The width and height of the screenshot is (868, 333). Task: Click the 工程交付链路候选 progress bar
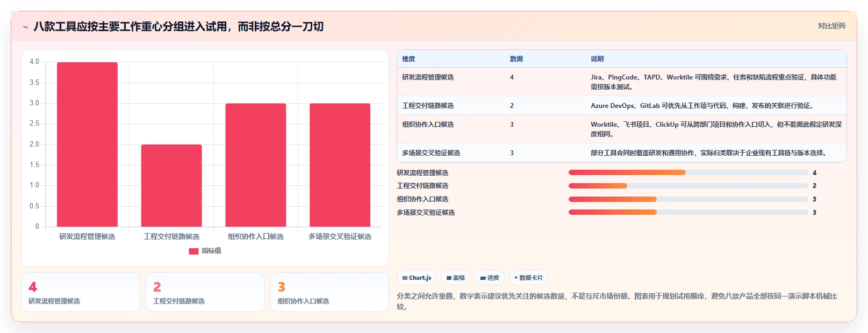(x=688, y=186)
